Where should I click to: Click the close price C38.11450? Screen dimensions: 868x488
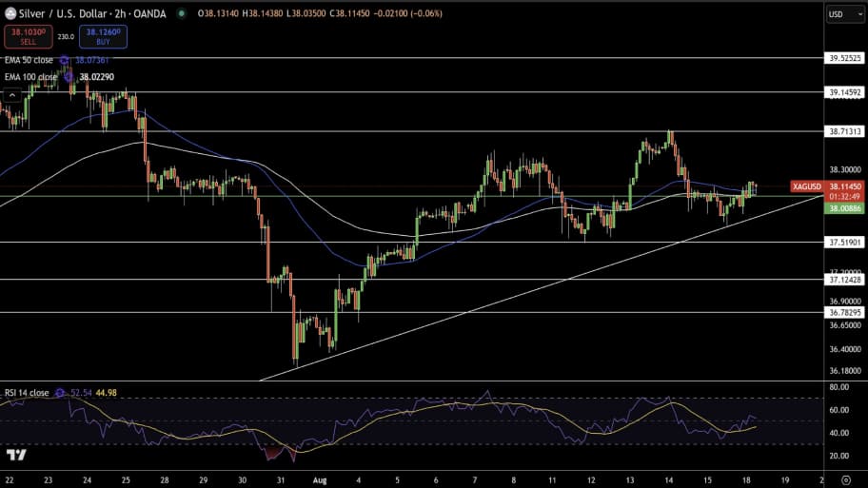(x=350, y=13)
